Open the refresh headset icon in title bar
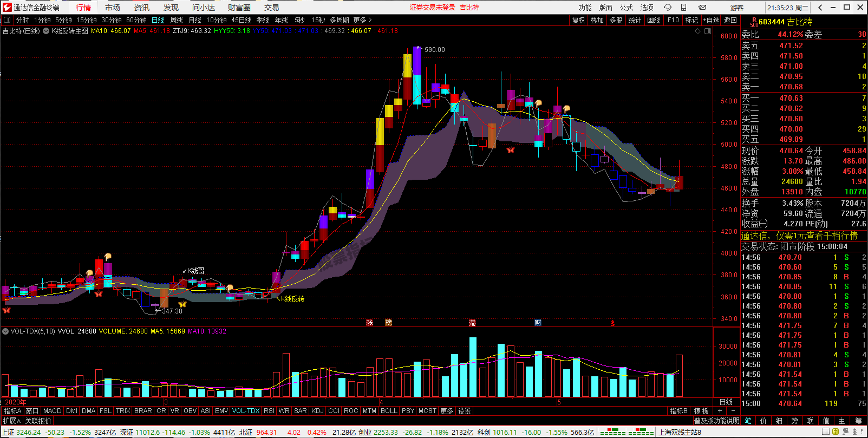 point(668,8)
